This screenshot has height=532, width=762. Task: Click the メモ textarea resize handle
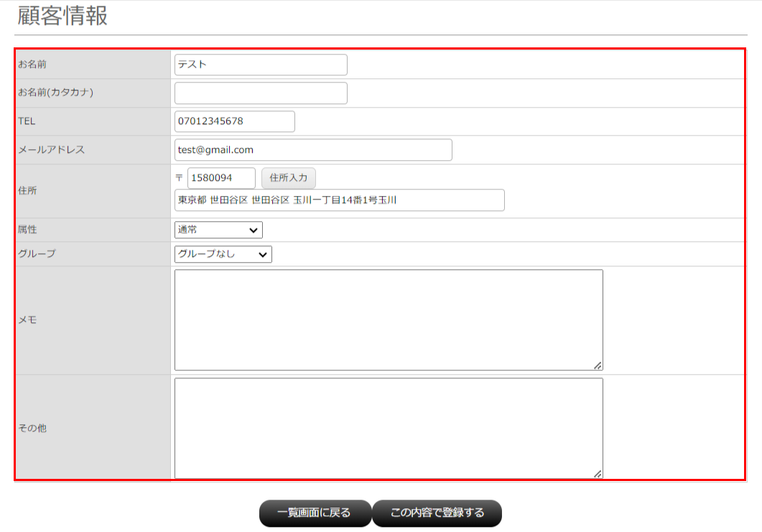pos(598,365)
